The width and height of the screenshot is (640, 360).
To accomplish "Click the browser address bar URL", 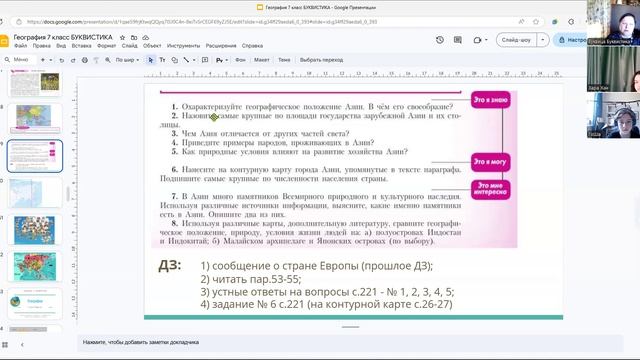I will tap(202, 22).
